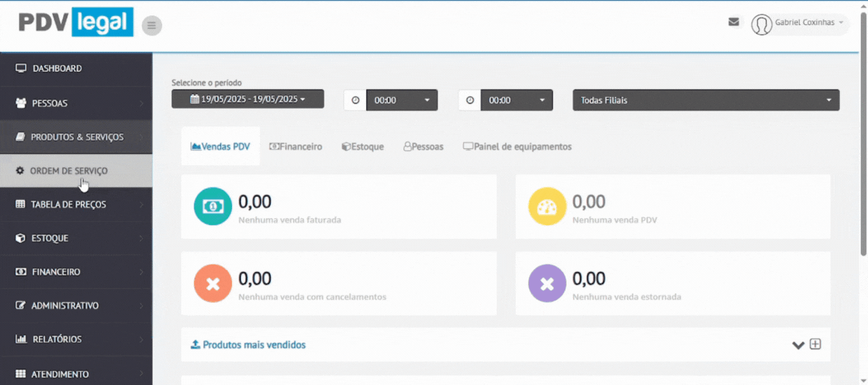Open the date range picker 19/05/2025
Screen dimensions: 868x385
[x=247, y=99]
